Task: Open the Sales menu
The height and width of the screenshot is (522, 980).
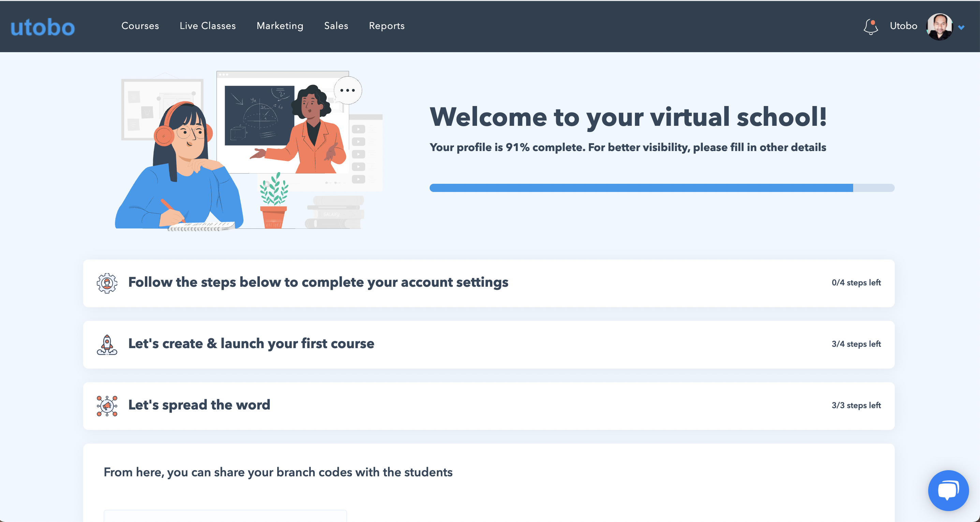Action: (x=336, y=26)
